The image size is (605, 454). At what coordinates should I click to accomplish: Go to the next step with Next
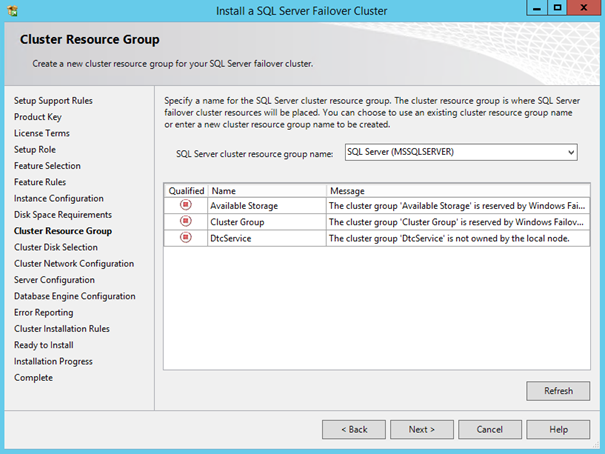[422, 429]
